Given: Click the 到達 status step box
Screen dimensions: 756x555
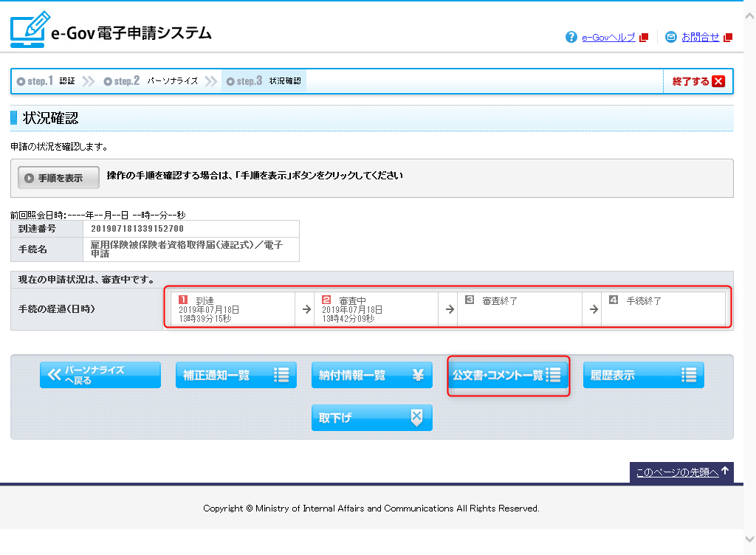Looking at the screenshot, I should [232, 309].
